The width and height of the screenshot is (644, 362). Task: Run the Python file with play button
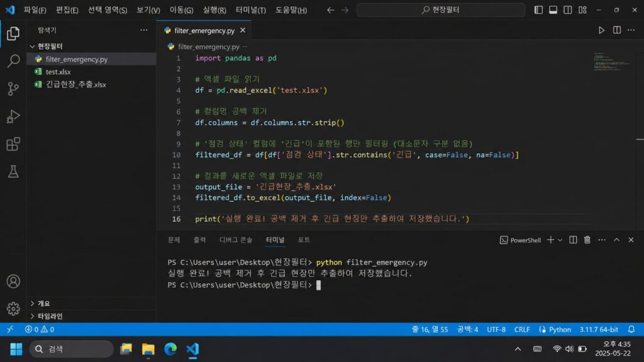pyautogui.click(x=601, y=30)
